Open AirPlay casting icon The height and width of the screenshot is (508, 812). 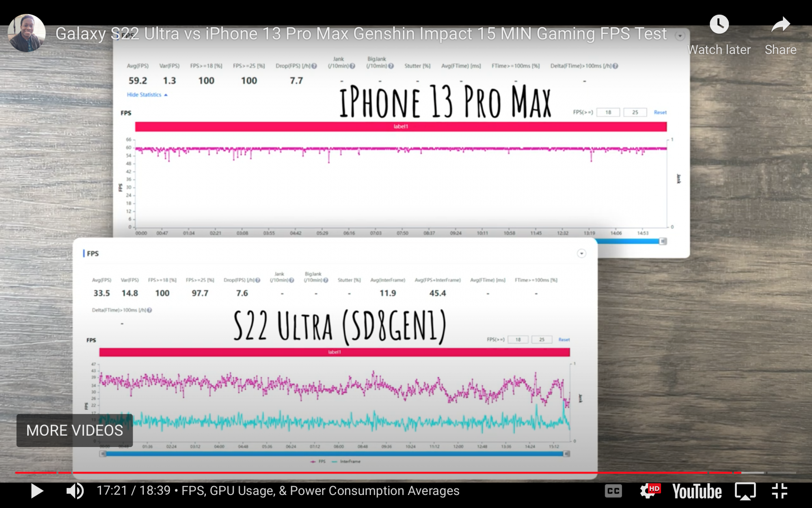point(745,491)
